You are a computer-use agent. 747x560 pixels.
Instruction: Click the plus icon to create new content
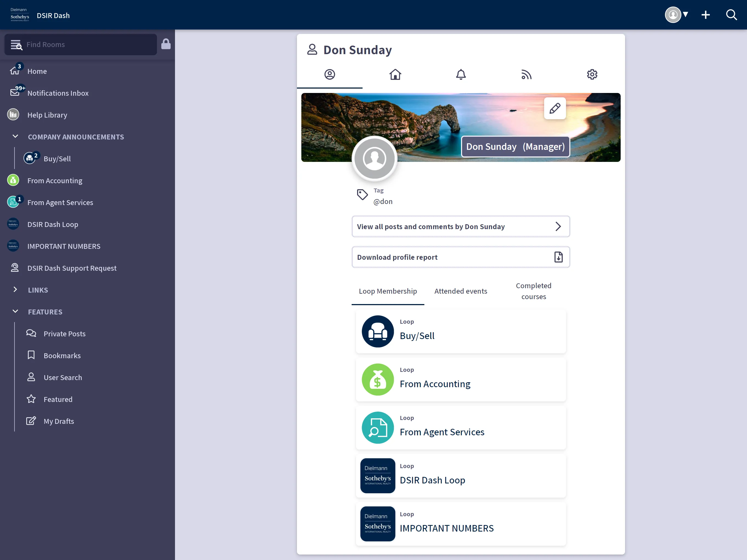[706, 14]
